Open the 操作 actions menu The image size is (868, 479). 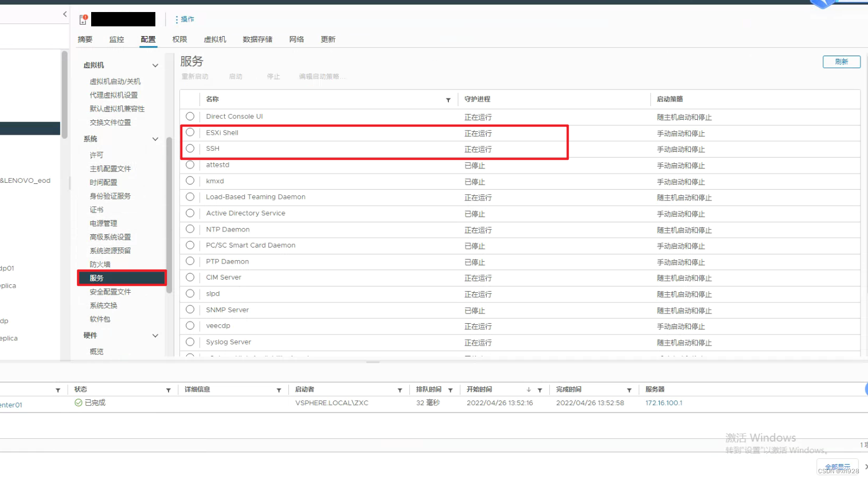[185, 19]
